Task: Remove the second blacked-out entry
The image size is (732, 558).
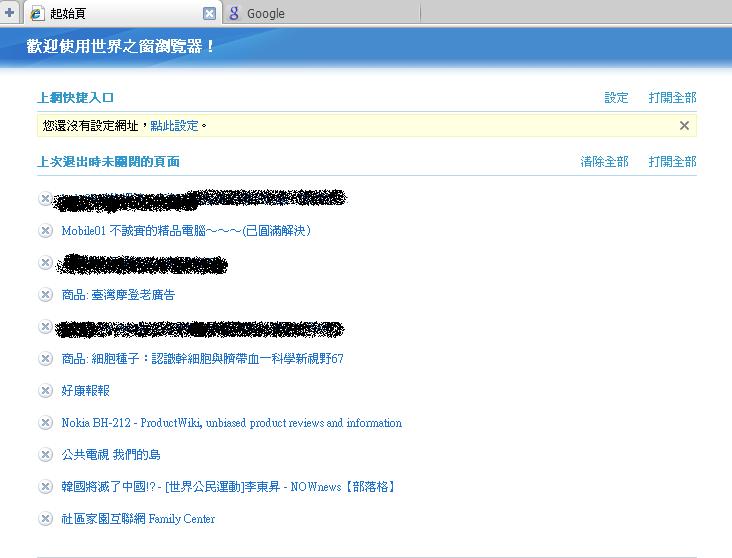Action: point(45,263)
